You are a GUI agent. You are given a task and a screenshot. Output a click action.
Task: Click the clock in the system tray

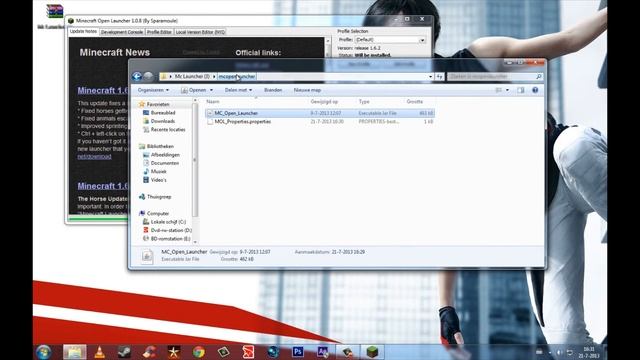point(589,352)
